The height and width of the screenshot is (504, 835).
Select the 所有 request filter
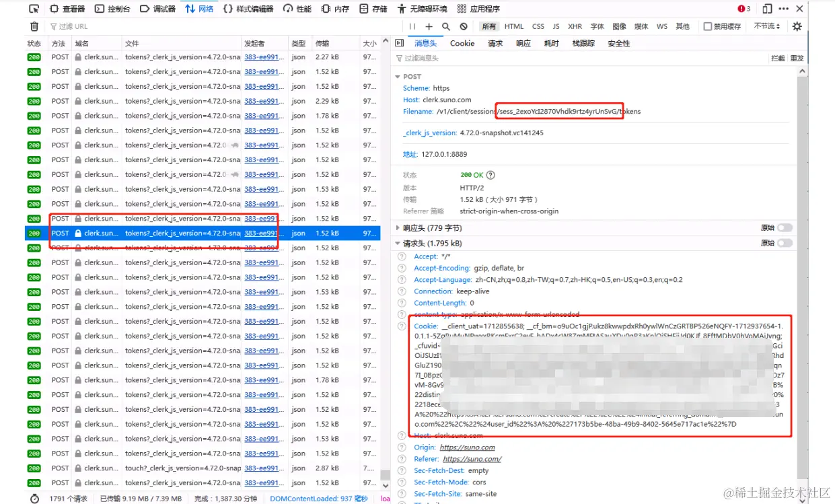tap(488, 26)
